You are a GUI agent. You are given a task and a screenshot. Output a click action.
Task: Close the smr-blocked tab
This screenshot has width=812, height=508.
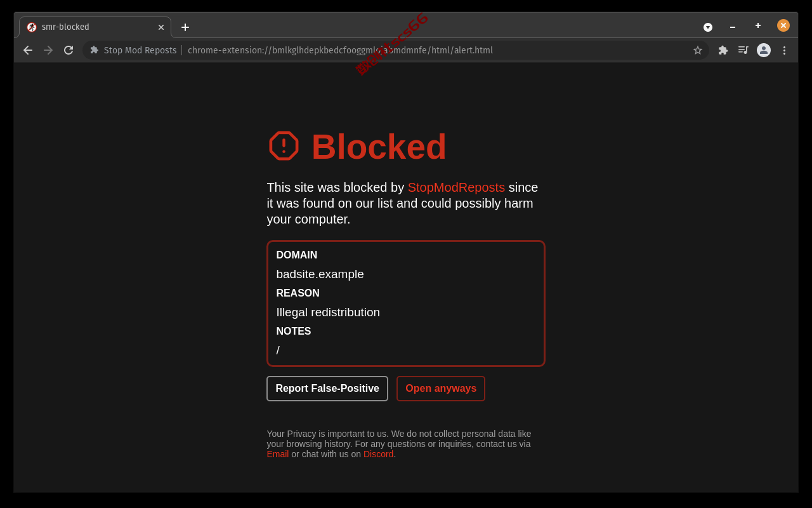click(x=161, y=27)
